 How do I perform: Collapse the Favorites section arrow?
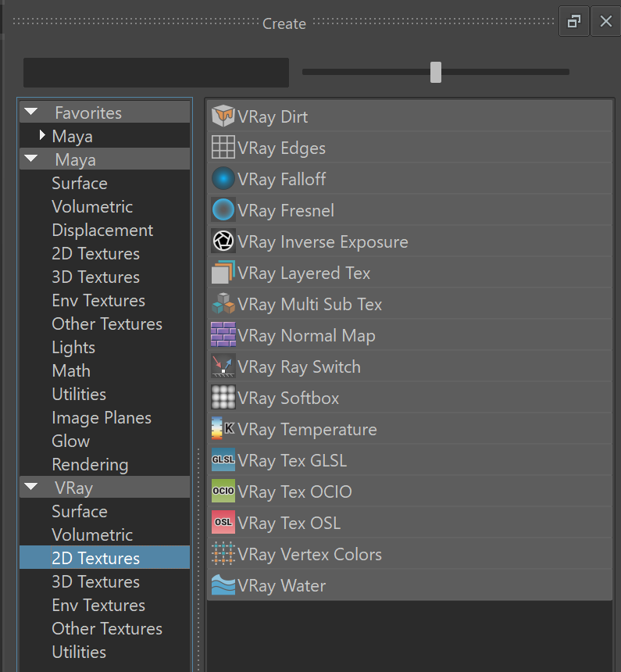[31, 113]
